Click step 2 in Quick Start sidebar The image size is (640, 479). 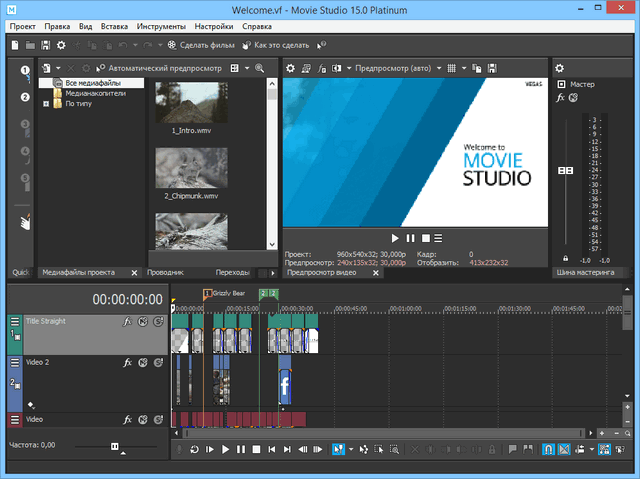click(x=25, y=97)
